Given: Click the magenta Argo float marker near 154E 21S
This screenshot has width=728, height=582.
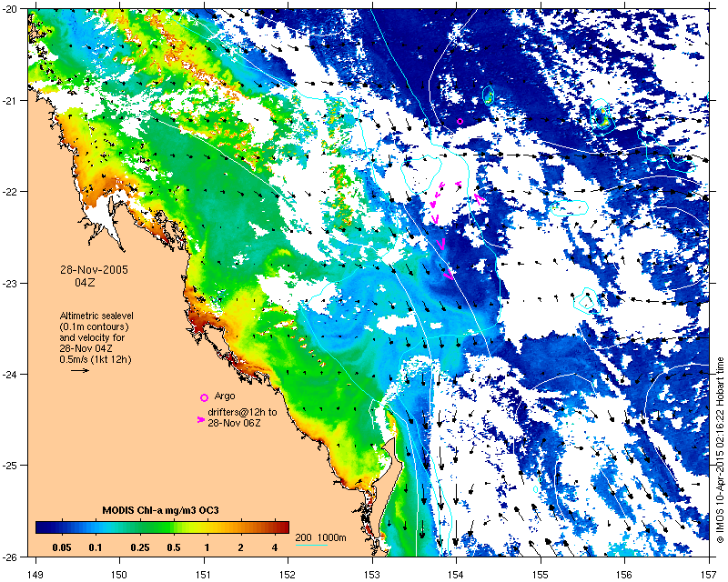Looking at the screenshot, I should [460, 121].
